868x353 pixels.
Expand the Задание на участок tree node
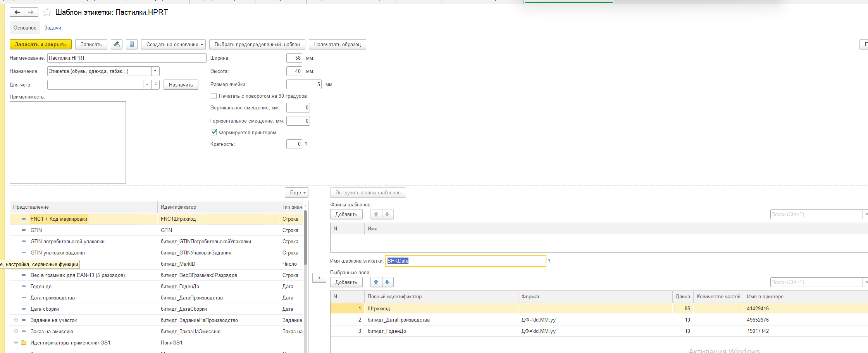pyautogui.click(x=16, y=320)
